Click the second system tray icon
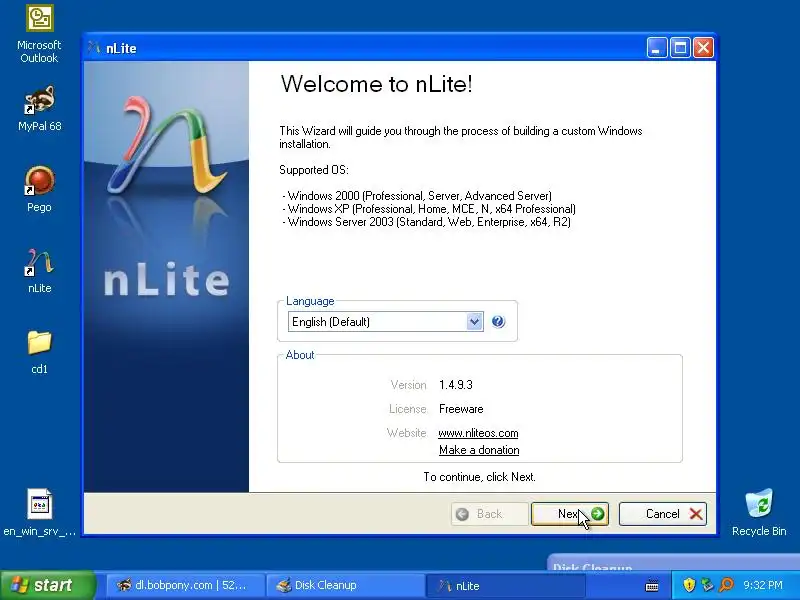 pyautogui.click(x=707, y=585)
